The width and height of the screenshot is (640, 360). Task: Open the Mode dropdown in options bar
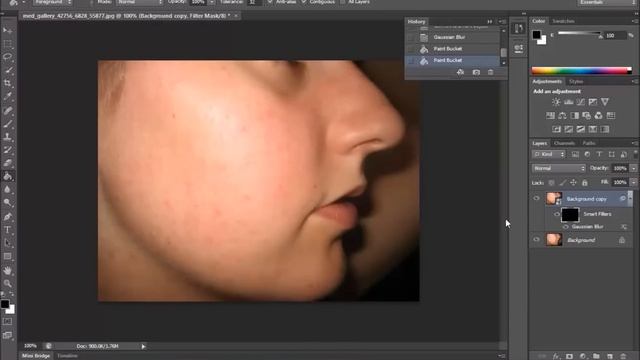click(139, 2)
